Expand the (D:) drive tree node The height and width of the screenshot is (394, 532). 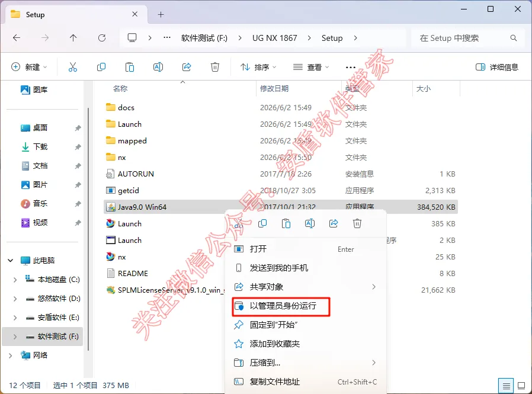coord(15,299)
